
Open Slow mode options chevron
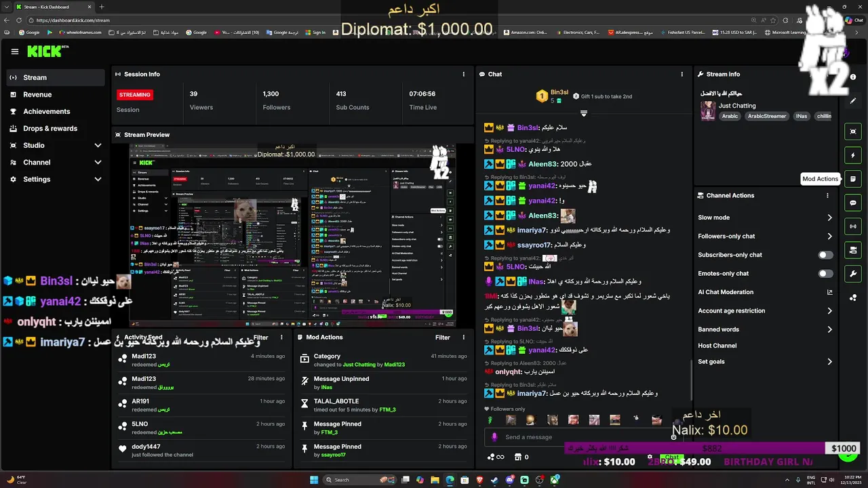pyautogui.click(x=829, y=218)
